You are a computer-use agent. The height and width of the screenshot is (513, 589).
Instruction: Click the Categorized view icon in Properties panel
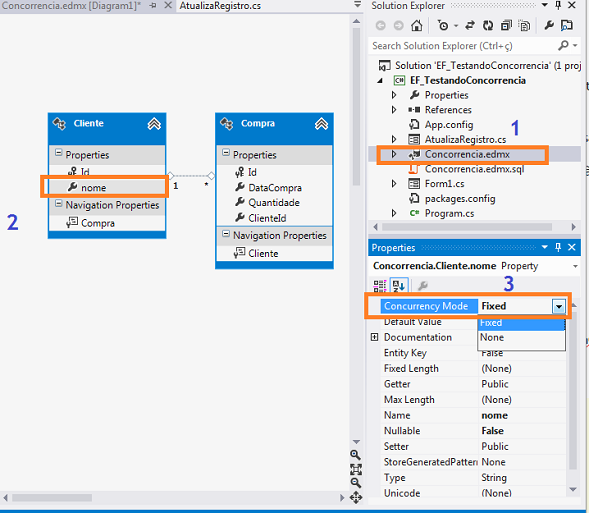[380, 286]
